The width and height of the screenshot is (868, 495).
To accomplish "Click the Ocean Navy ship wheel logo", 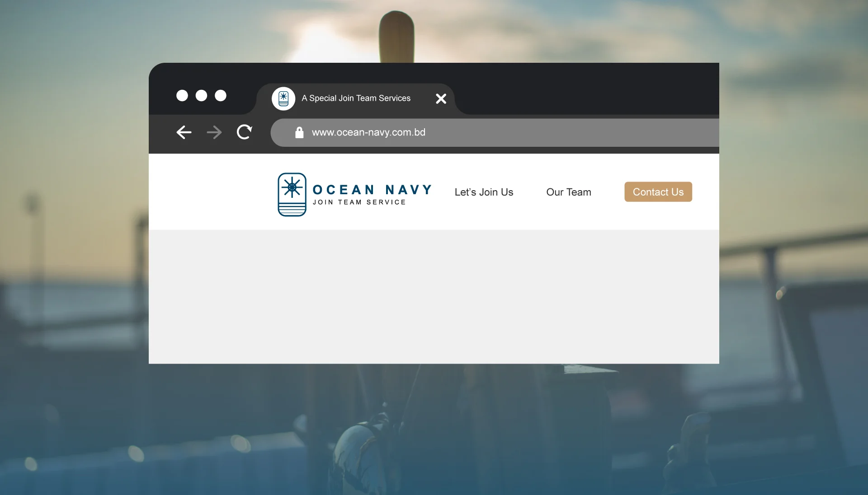I will (x=292, y=194).
